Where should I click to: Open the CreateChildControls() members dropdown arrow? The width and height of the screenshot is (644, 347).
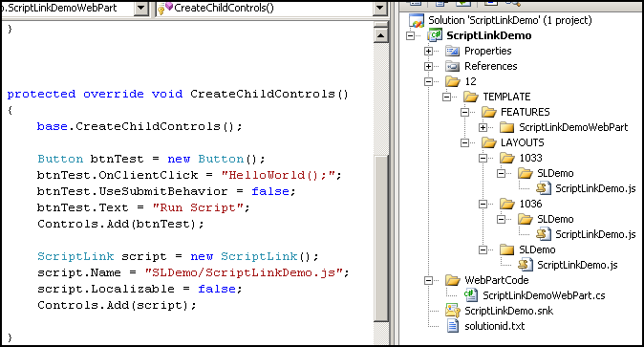tap(380, 9)
